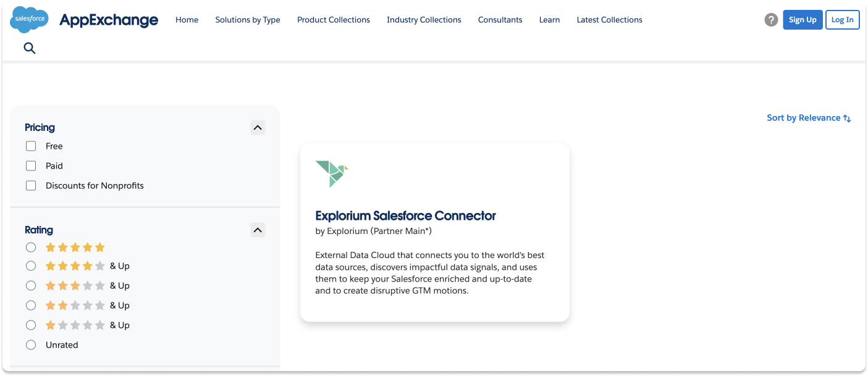Collapse the Rating filter section
Screen dimensions: 868x376
(x=258, y=230)
